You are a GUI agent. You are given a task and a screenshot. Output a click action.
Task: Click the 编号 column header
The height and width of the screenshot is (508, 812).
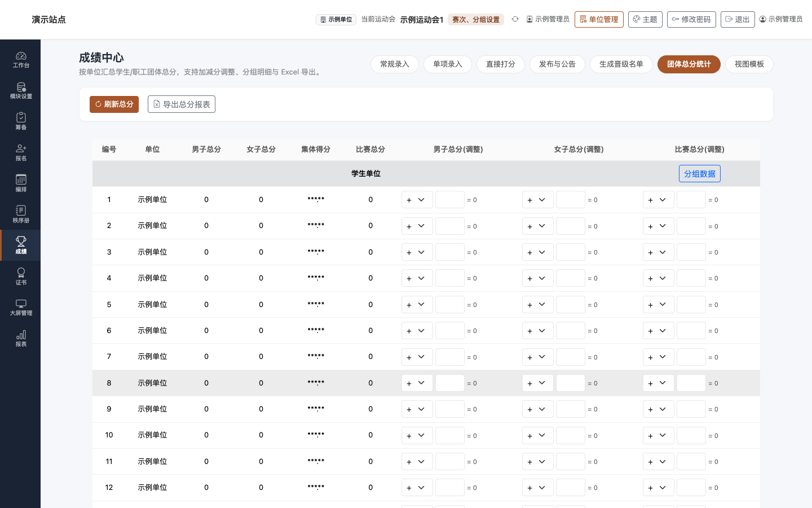[x=109, y=150]
